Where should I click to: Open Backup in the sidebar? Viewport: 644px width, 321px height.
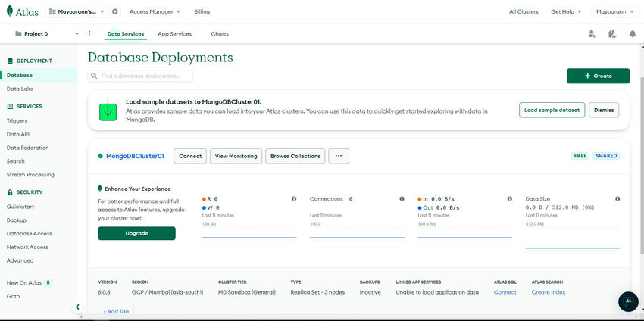(x=17, y=220)
